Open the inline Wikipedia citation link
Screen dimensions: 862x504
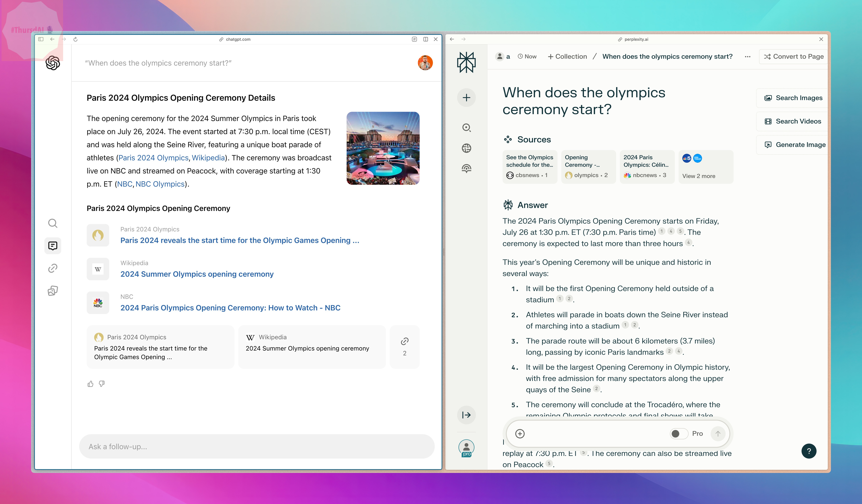[208, 158]
